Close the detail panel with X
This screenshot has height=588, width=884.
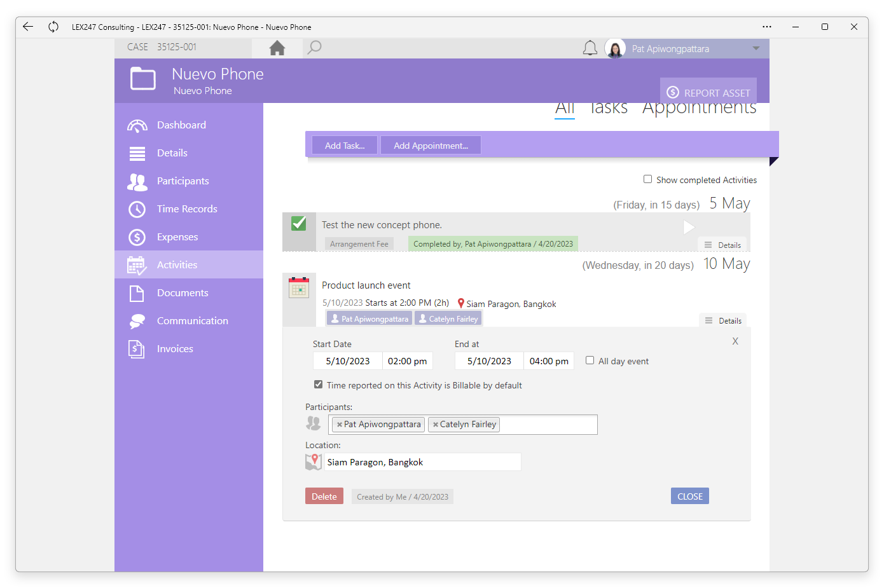pos(735,341)
